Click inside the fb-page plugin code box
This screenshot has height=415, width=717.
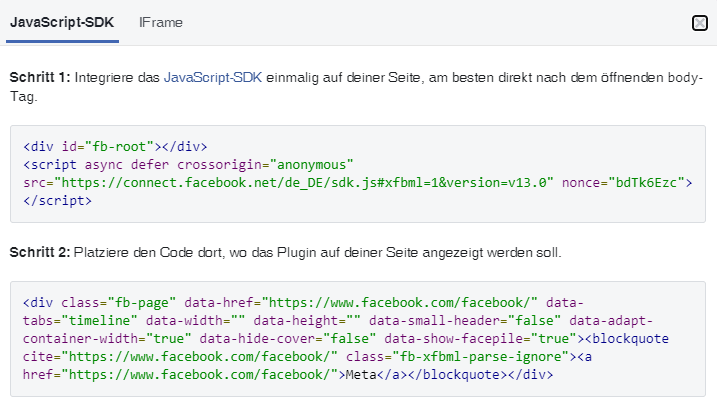[x=358, y=339]
